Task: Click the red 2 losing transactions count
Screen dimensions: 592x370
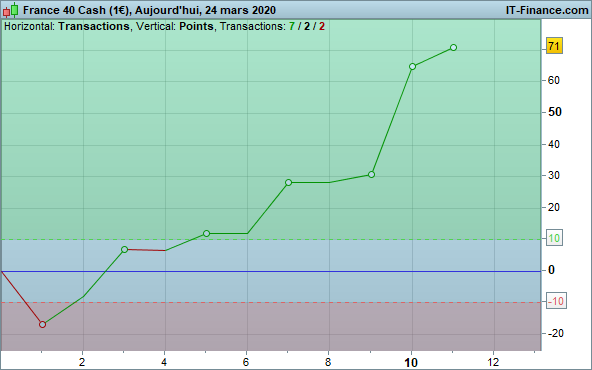Action: coord(322,26)
